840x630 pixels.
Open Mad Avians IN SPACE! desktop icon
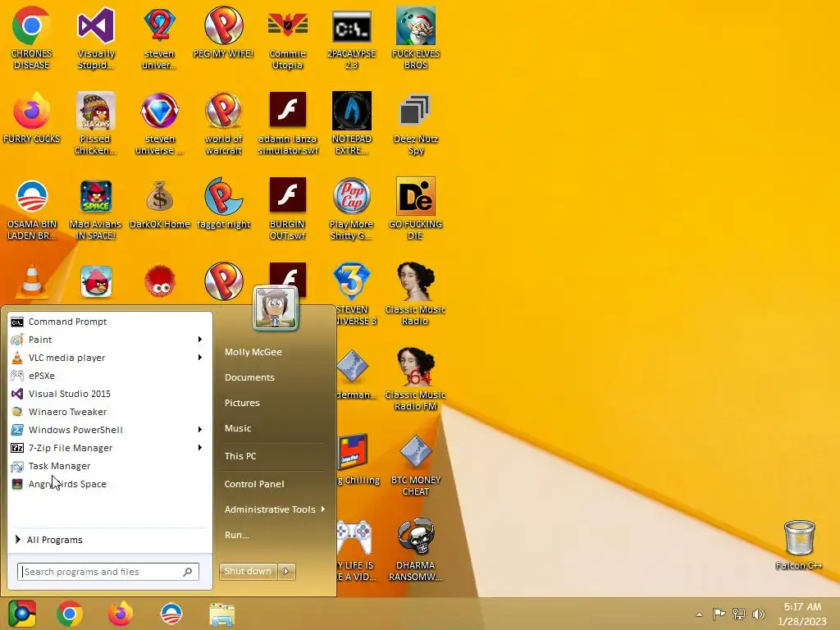(x=95, y=209)
